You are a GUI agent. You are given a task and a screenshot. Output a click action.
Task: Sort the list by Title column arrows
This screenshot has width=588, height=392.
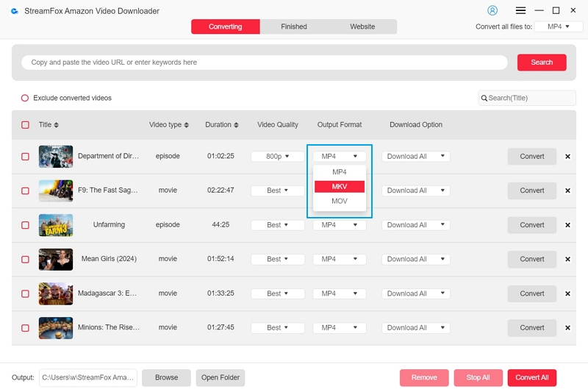coord(57,125)
